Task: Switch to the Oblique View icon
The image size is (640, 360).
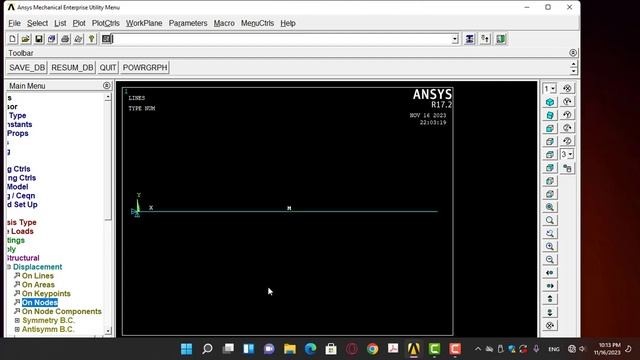Action: tap(550, 115)
